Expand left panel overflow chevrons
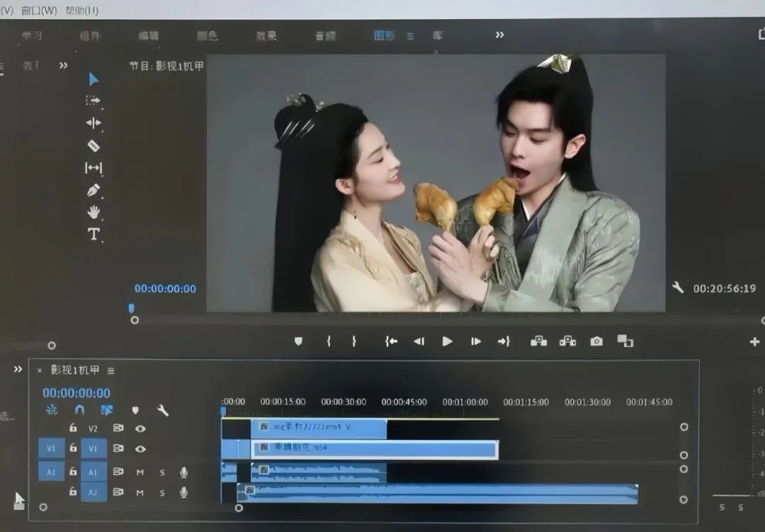The image size is (765, 532). pyautogui.click(x=64, y=65)
